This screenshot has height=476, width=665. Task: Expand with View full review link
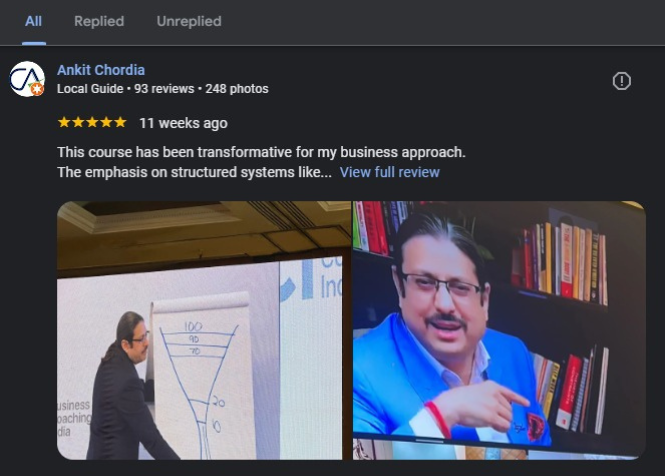pos(389,172)
